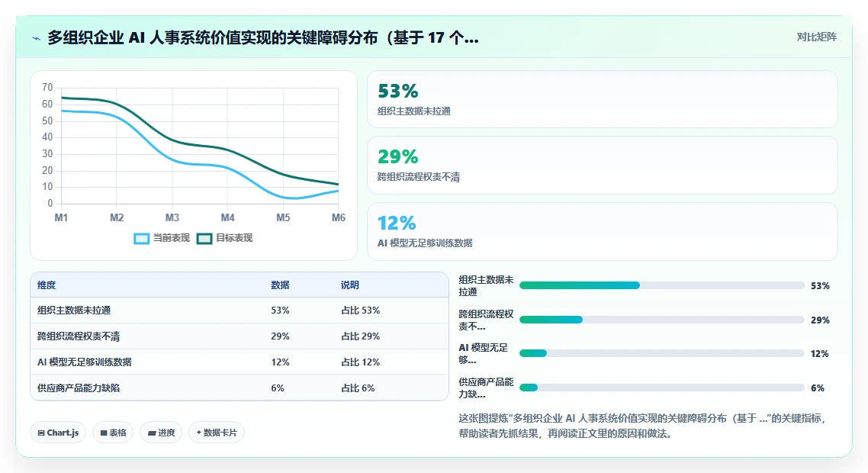Viewport: 868px width, 473px height.
Task: Click the M4 axis label
Action: point(227,217)
